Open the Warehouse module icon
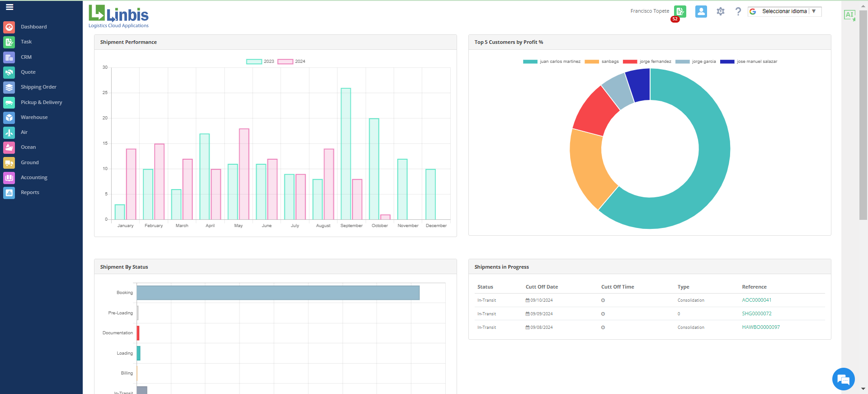 coord(9,118)
